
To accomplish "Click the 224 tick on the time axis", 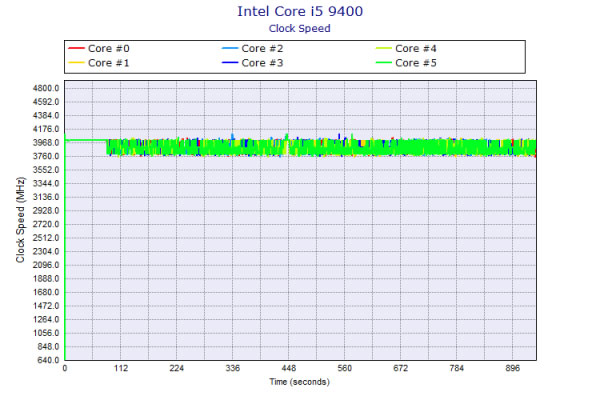I will tap(177, 368).
